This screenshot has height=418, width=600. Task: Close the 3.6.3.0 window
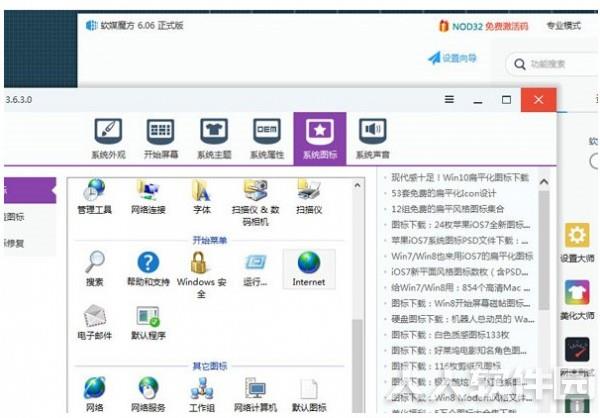pos(538,100)
